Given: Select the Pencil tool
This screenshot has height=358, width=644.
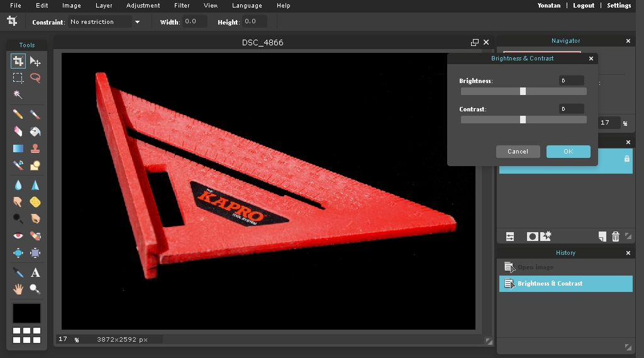Looking at the screenshot, I should (18, 115).
